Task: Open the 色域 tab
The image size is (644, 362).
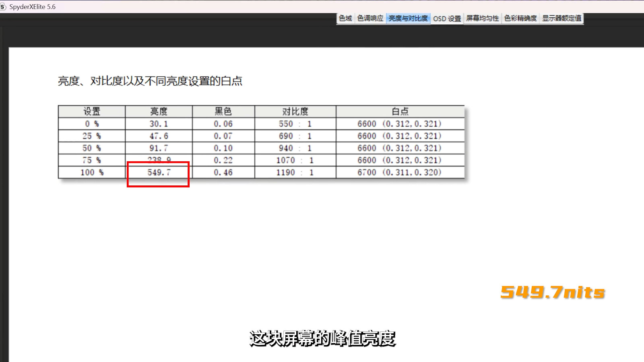Action: [345, 19]
